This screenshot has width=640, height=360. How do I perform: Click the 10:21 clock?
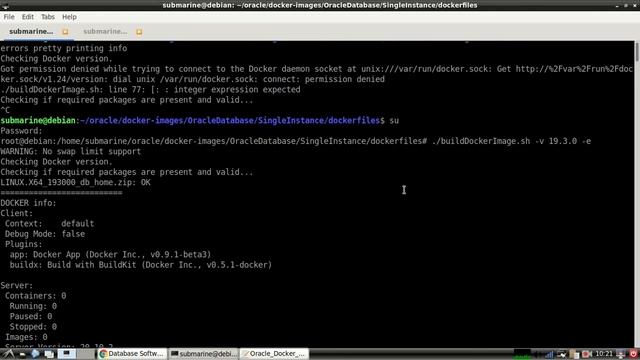pyautogui.click(x=604, y=353)
